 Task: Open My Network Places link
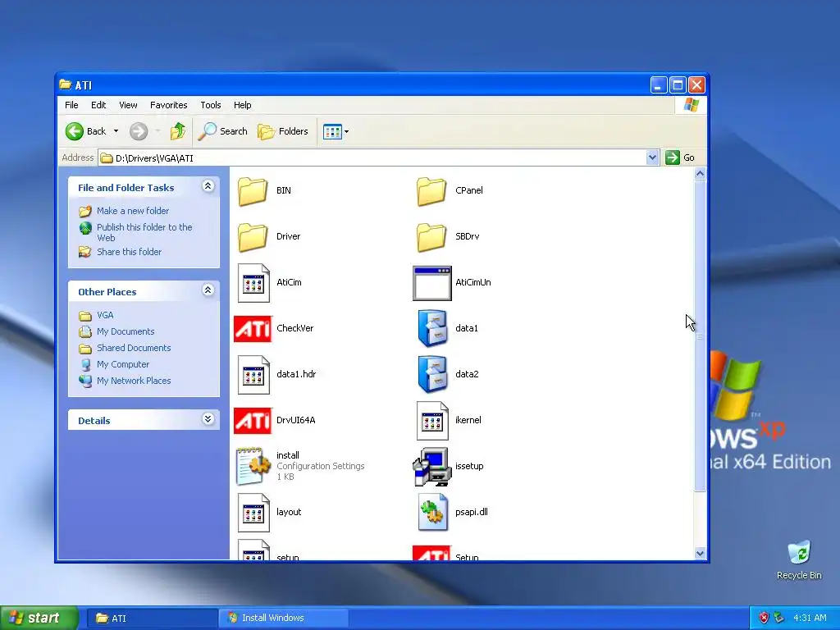134,381
